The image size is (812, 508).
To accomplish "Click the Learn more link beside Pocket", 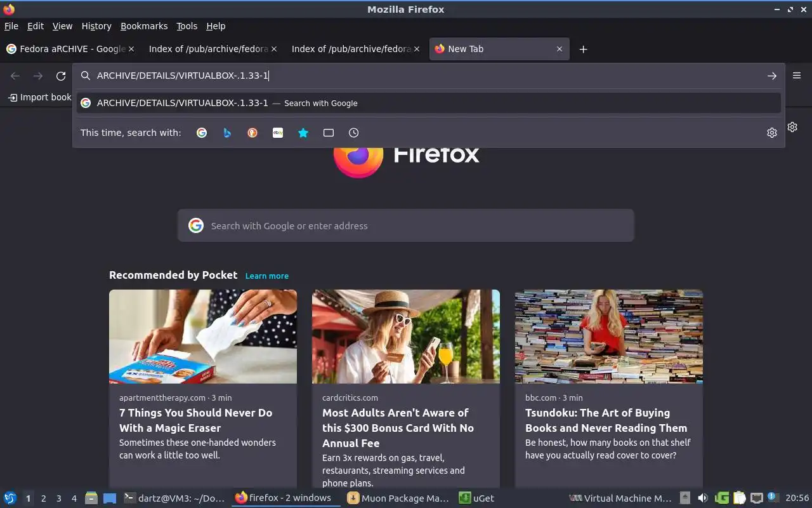I will (x=267, y=276).
